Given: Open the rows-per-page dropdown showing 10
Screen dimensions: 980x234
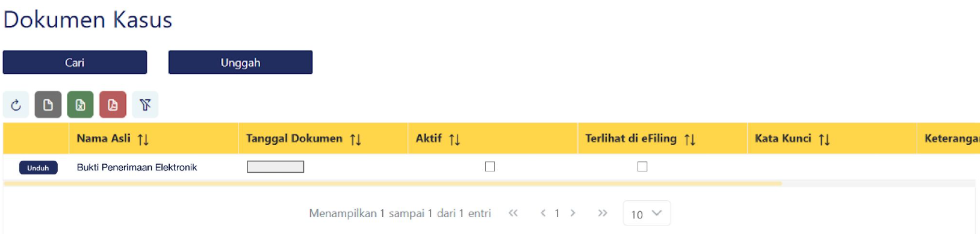Looking at the screenshot, I should pos(647,214).
